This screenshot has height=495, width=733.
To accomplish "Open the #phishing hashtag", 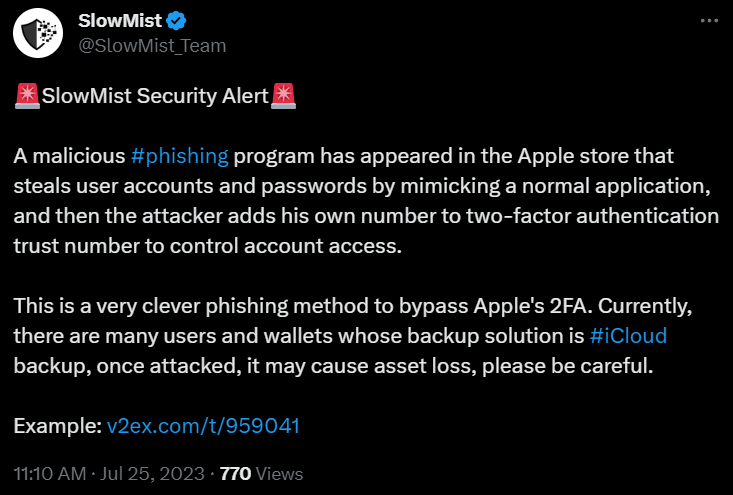I will click(180, 156).
